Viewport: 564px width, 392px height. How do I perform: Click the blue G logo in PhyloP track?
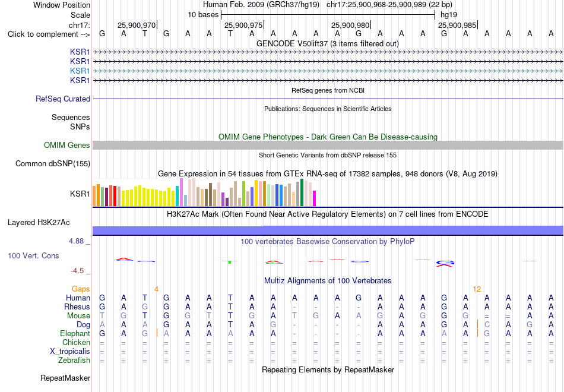pos(445,263)
